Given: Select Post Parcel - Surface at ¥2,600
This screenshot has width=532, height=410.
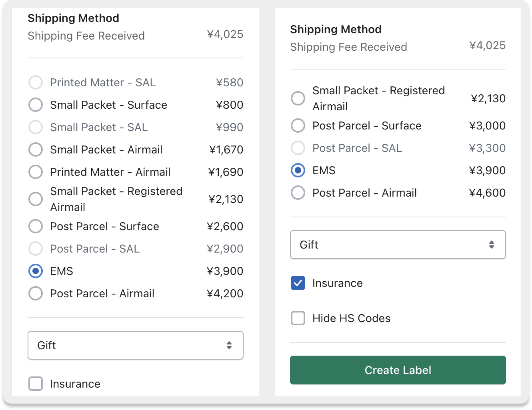Looking at the screenshot, I should coord(36,227).
